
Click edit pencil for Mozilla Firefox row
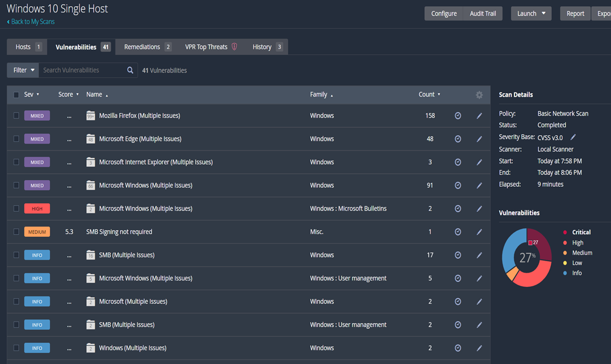coord(479,116)
